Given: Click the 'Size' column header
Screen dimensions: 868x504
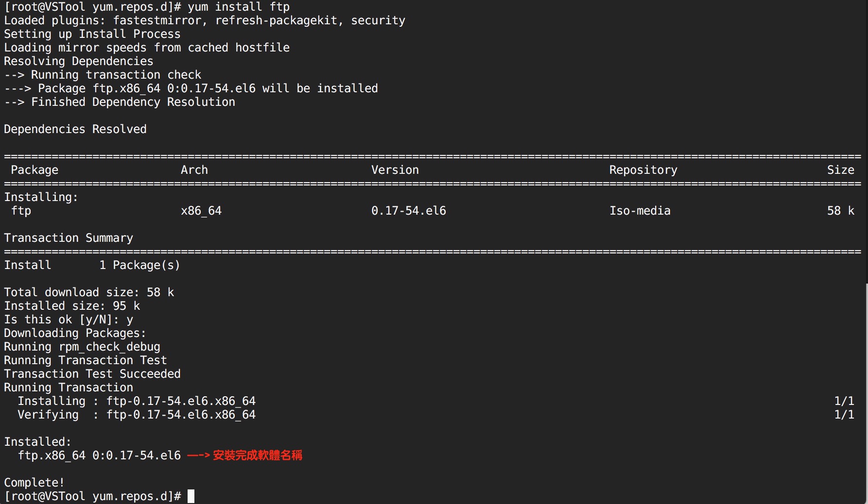Looking at the screenshot, I should tap(841, 170).
